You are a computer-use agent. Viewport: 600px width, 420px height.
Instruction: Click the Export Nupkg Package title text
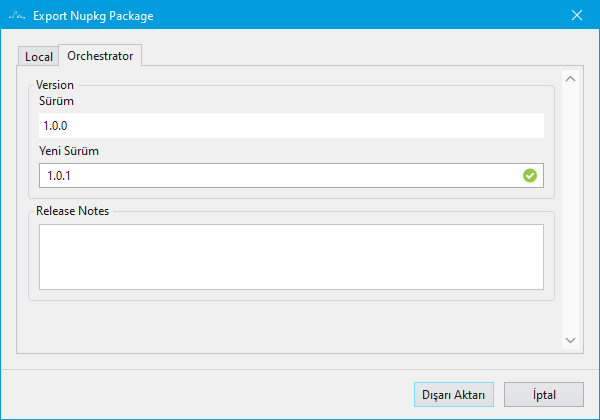pos(93,16)
